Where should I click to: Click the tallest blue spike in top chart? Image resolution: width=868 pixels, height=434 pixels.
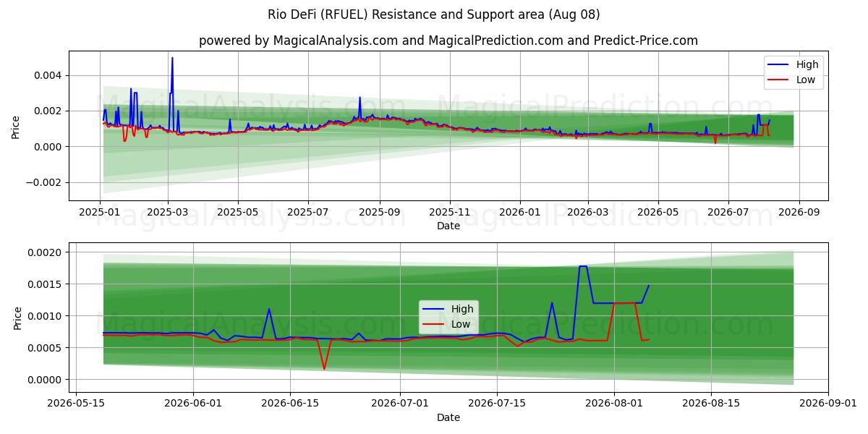click(172, 58)
